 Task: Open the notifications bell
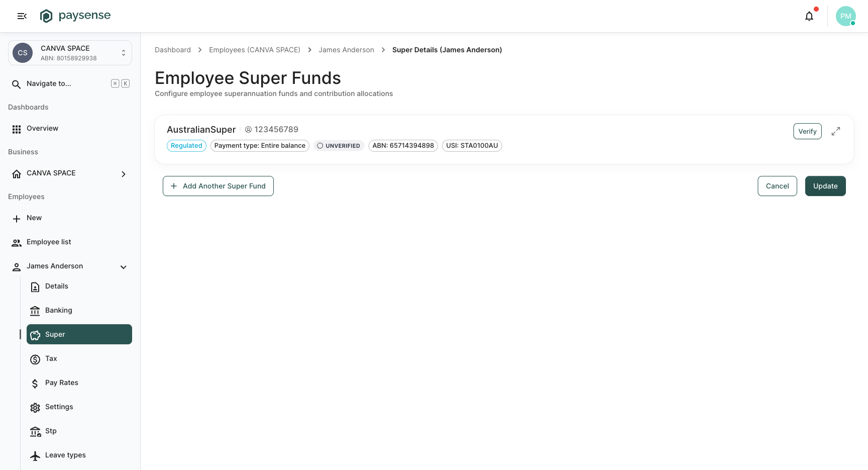pos(809,16)
